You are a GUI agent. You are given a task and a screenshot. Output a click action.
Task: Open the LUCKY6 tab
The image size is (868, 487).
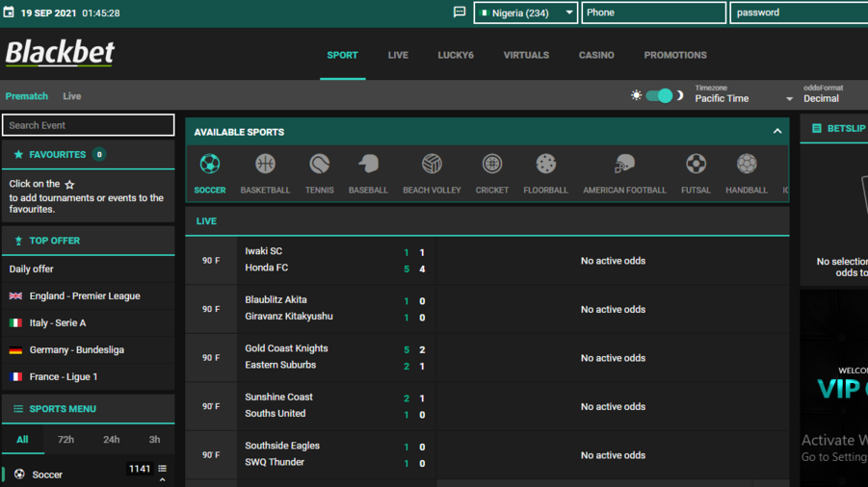(456, 55)
